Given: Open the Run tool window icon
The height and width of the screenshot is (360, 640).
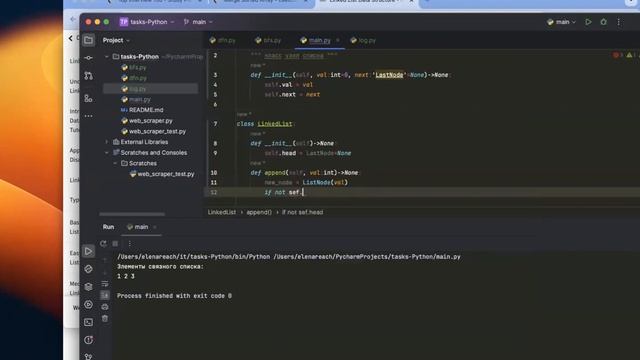Looking at the screenshot, I should click(88, 251).
